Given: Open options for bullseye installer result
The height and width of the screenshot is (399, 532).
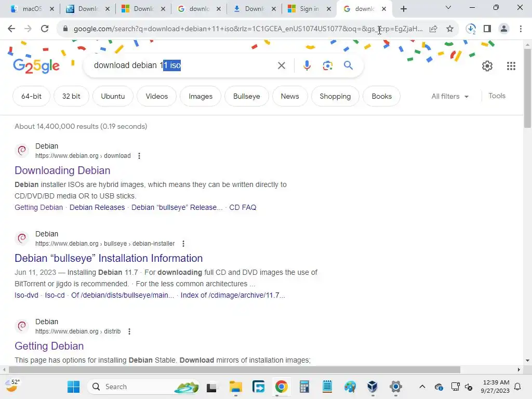Looking at the screenshot, I should (x=183, y=244).
